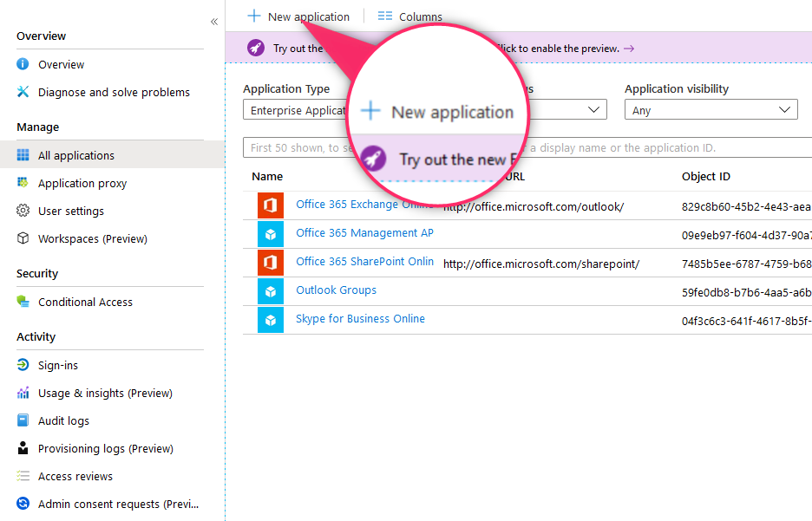The height and width of the screenshot is (521, 812).
Task: Open User settings gear icon
Action: pos(23,211)
